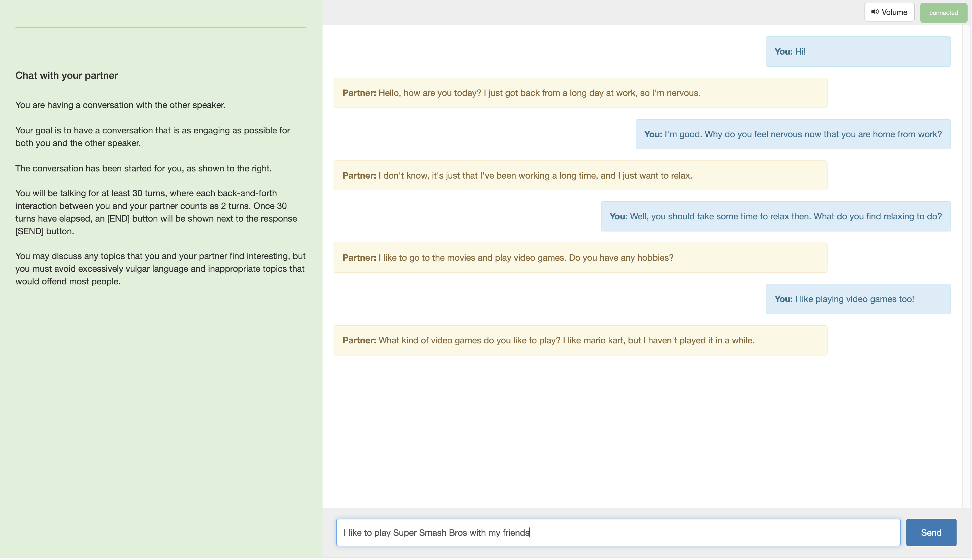Click 'The conversation has been started' line

(143, 168)
